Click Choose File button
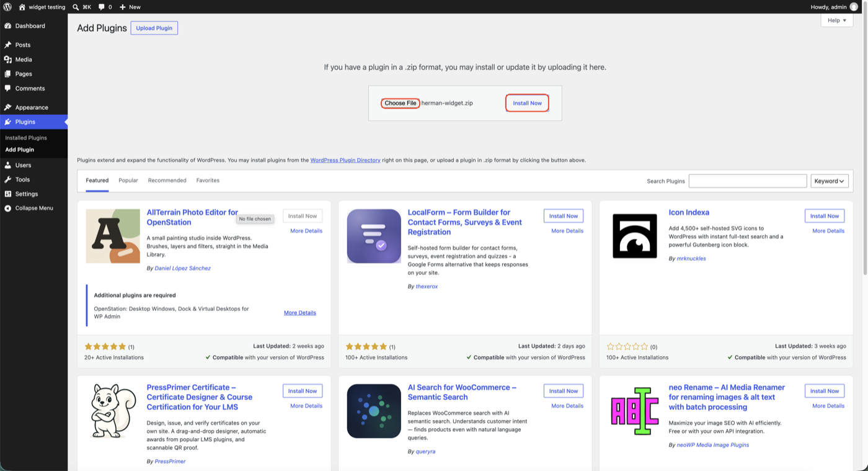 400,103
